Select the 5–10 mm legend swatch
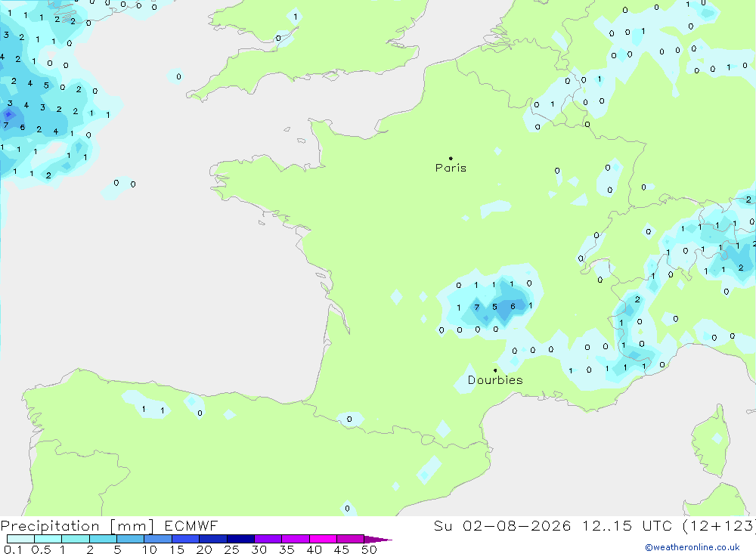756x554 pixels. click(x=131, y=539)
